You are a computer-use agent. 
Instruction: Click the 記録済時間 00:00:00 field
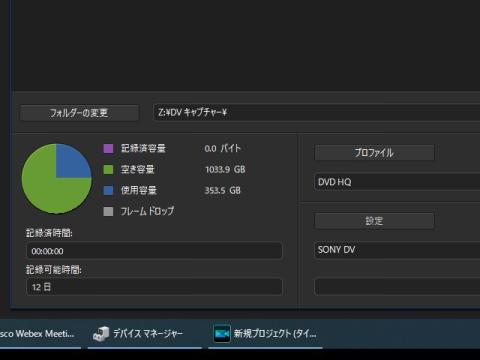click(154, 251)
